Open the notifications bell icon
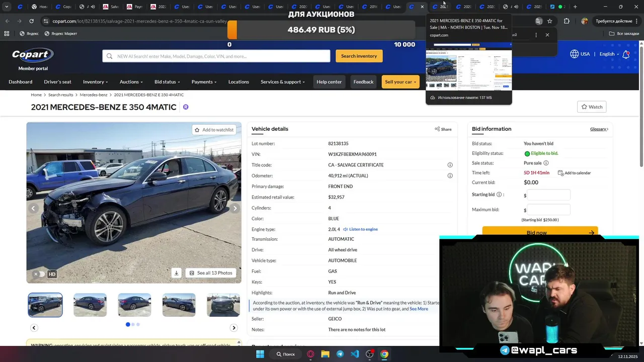 pos(626,54)
